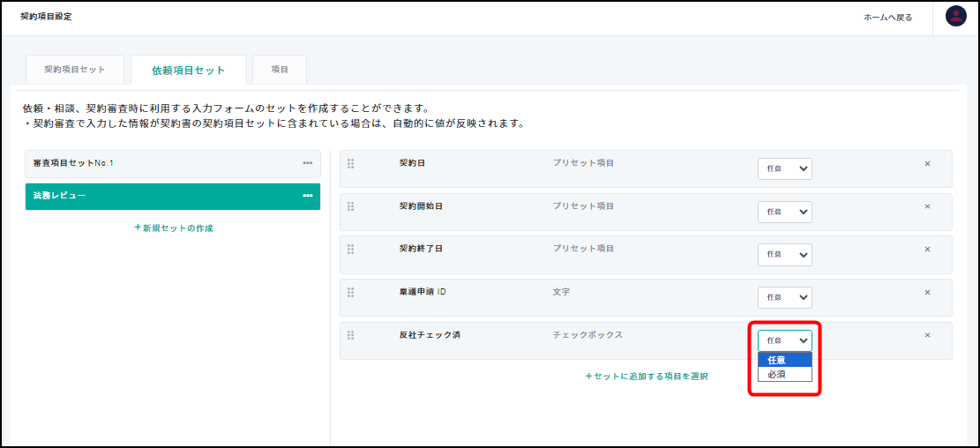980x448 pixels.
Task: Remove 契約日 item with its × icon
Action: tap(927, 164)
